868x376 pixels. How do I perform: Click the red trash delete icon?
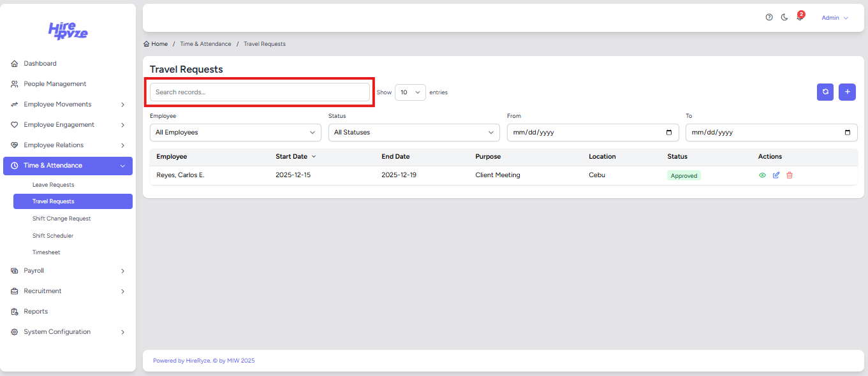pos(790,175)
